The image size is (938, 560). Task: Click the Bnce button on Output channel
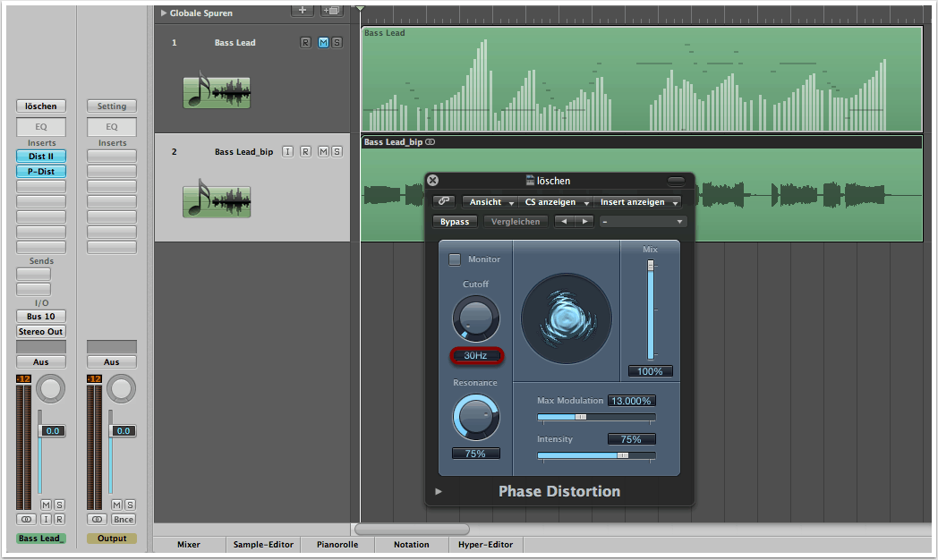[124, 519]
